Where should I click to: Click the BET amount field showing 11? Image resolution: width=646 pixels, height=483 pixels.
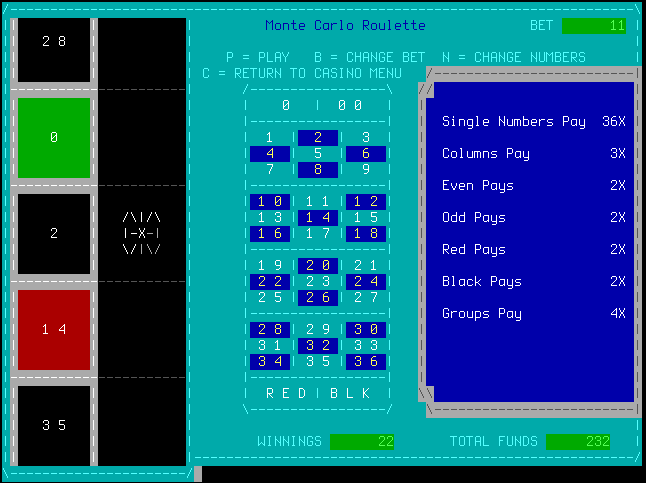point(594,26)
